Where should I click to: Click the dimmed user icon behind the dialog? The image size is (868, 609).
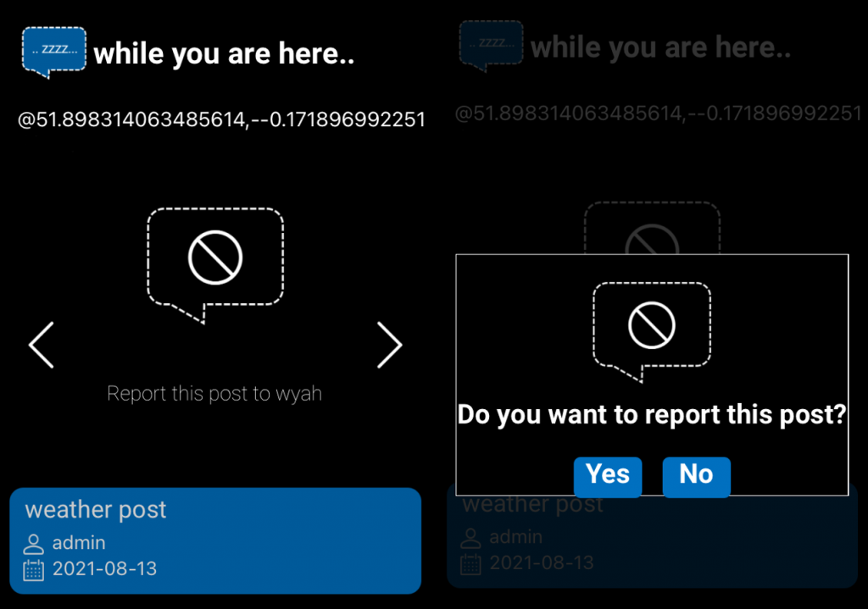(x=470, y=538)
